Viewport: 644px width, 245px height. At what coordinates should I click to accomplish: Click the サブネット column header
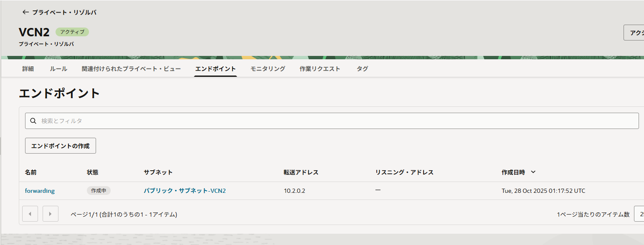[158, 172]
